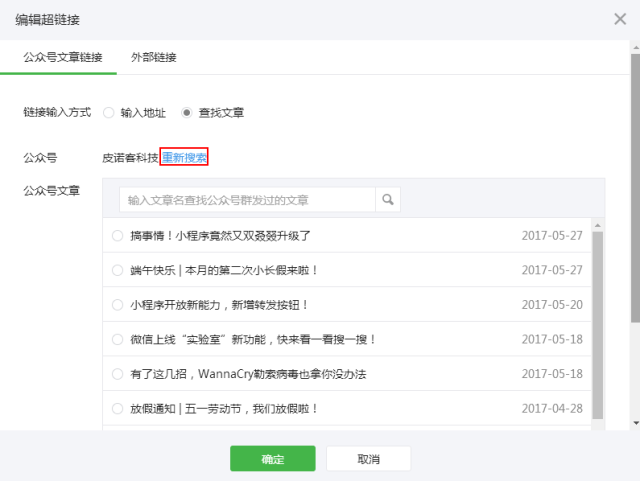Select the 输入地址 radio option

pyautogui.click(x=109, y=113)
